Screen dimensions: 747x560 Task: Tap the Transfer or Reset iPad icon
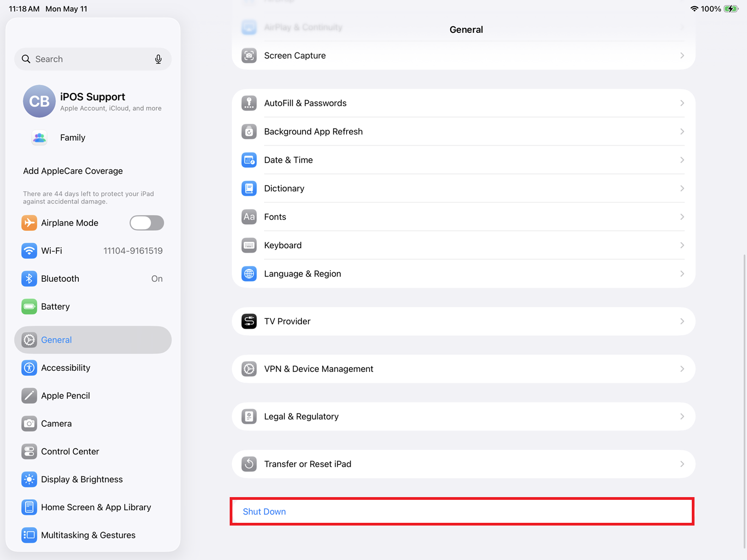coord(249,464)
